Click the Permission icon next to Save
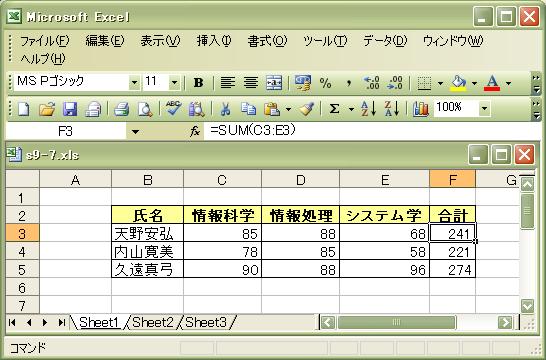 93,109
